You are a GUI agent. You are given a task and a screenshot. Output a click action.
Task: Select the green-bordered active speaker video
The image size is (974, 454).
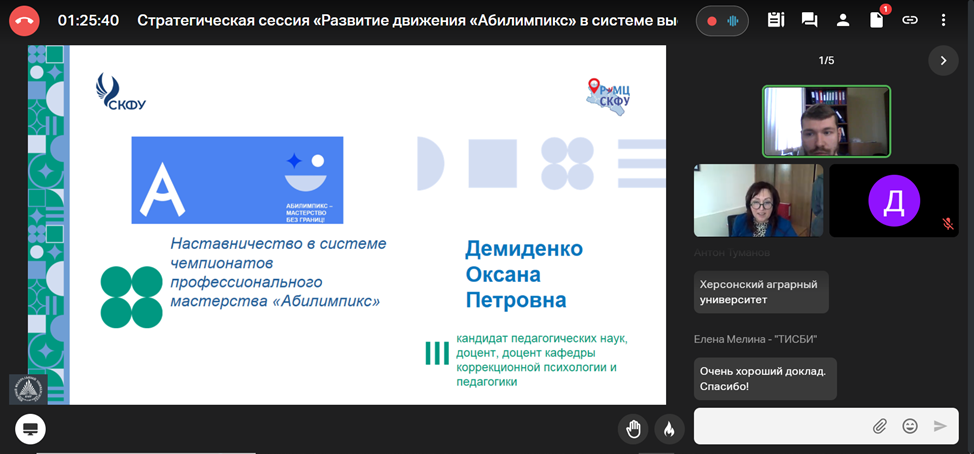(x=826, y=121)
